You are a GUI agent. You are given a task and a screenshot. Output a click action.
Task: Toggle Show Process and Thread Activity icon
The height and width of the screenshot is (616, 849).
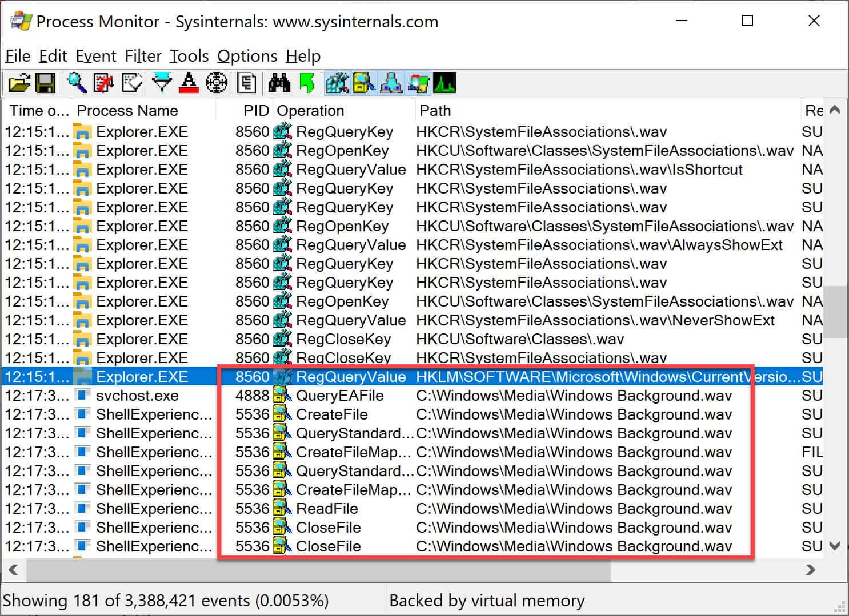pos(418,83)
